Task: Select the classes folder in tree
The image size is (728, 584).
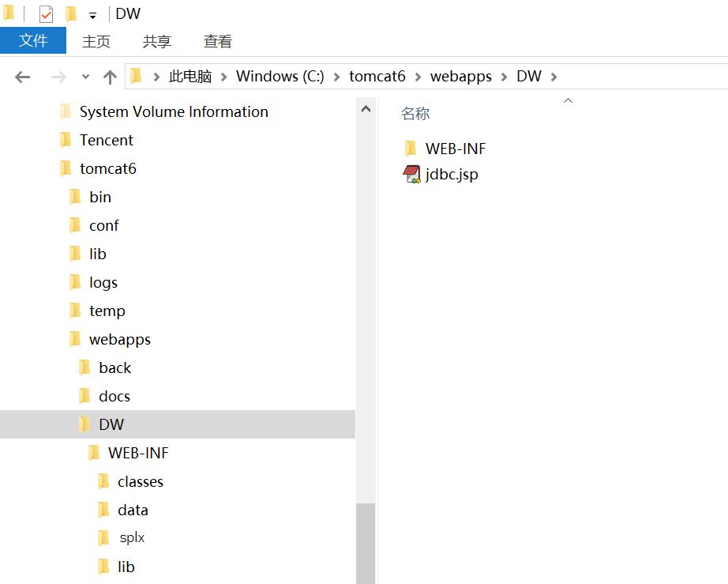Action: 140,482
